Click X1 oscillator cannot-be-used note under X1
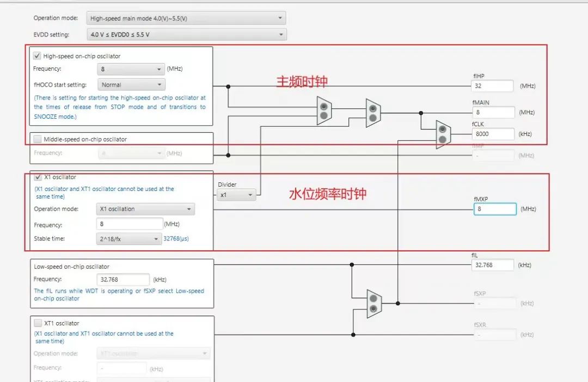Viewport: 588px width, 382px height. point(104,193)
